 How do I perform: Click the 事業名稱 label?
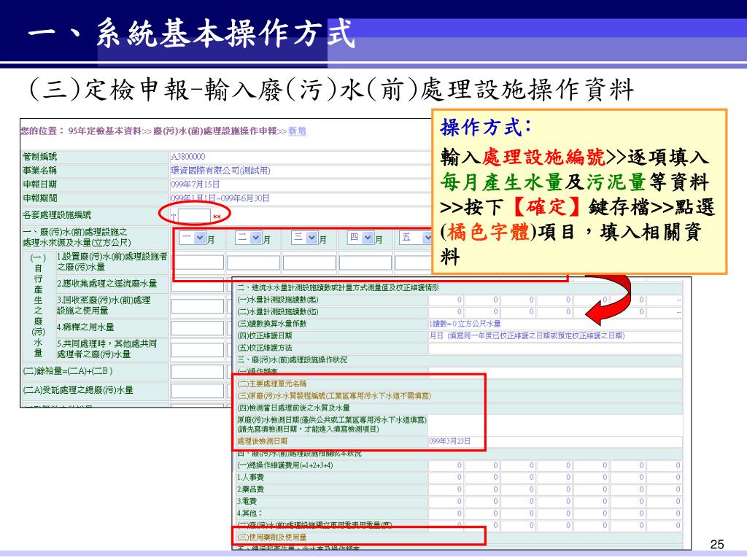pyautogui.click(x=40, y=171)
